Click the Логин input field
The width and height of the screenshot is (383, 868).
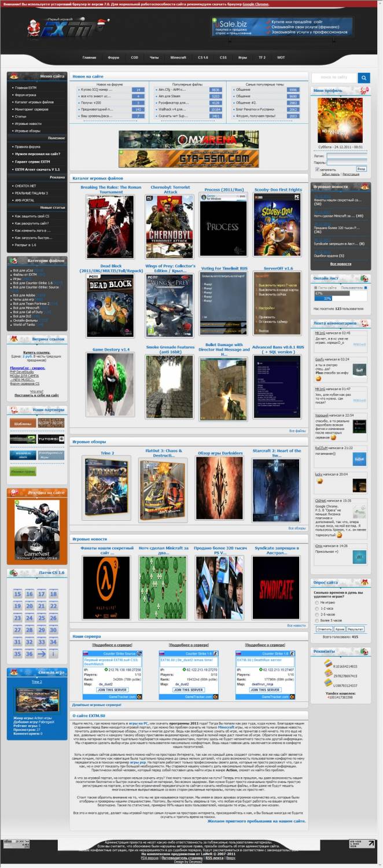347,156
